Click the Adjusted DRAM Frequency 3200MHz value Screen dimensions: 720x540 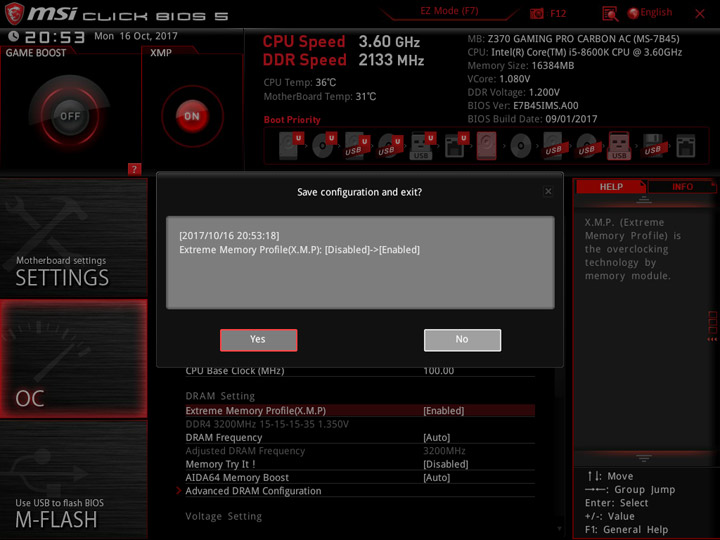[444, 450]
